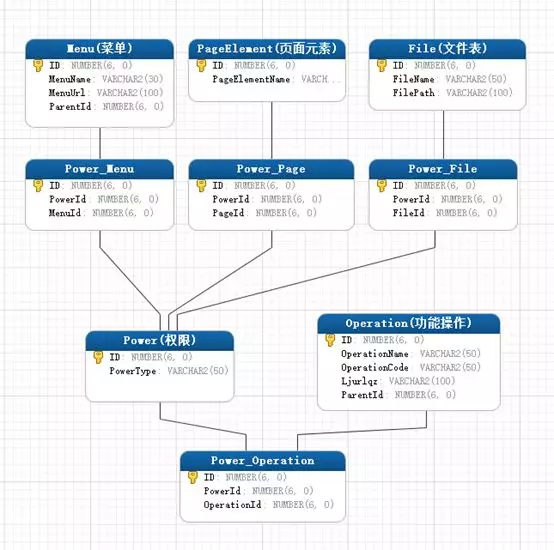
Task: Click the key icon in Power table
Action: (98, 357)
